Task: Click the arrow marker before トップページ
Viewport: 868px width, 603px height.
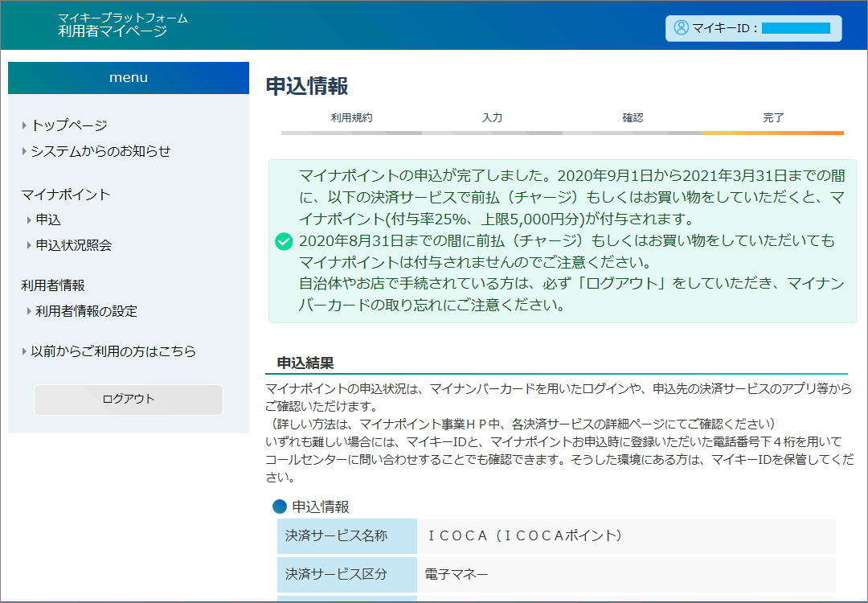Action: pos(24,125)
